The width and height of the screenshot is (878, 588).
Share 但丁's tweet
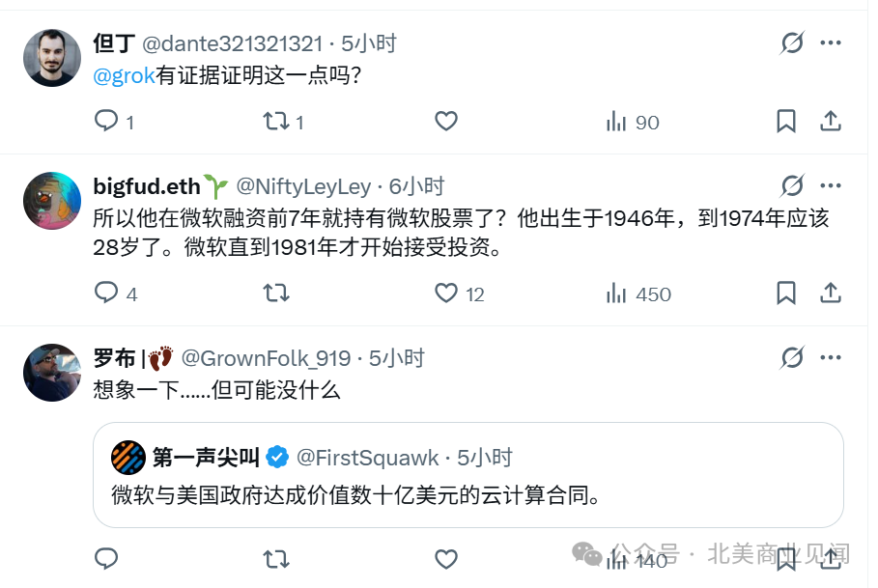click(830, 122)
